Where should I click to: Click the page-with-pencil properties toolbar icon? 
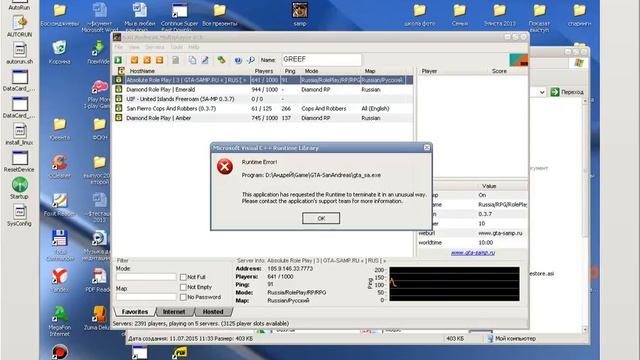coord(205,60)
